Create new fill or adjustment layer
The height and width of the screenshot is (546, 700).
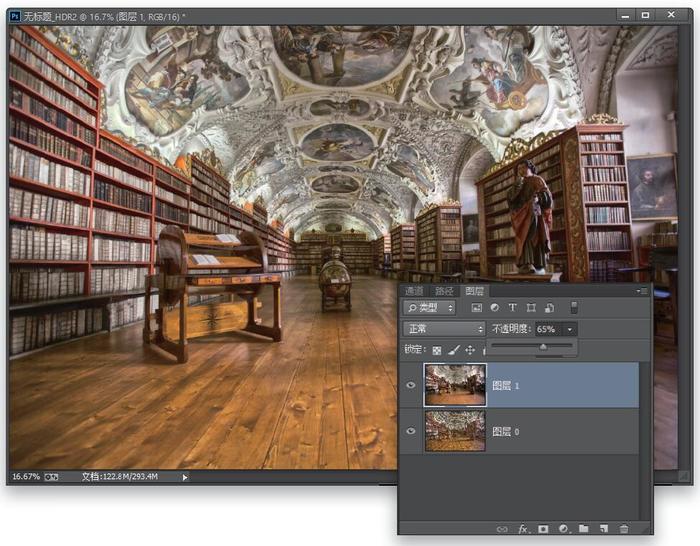564,528
